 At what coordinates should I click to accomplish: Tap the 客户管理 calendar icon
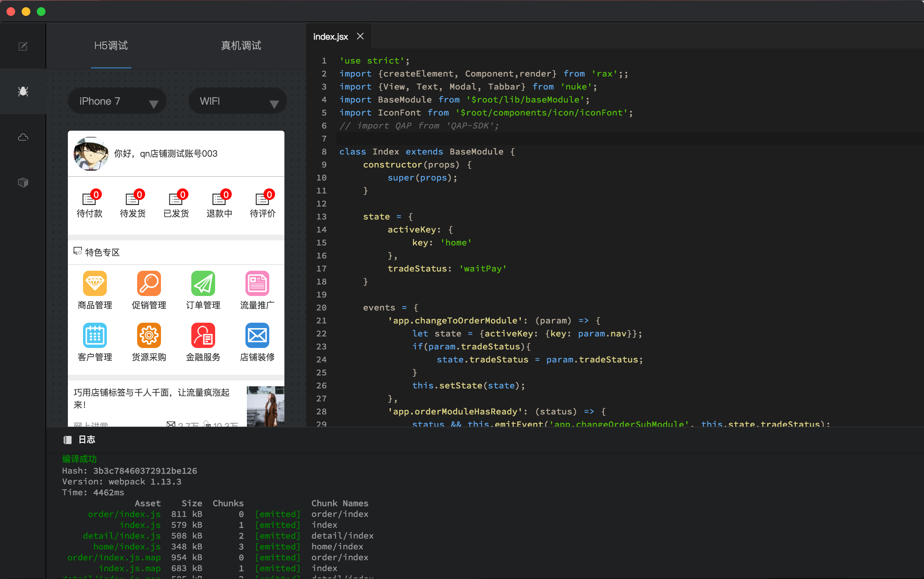pyautogui.click(x=95, y=336)
